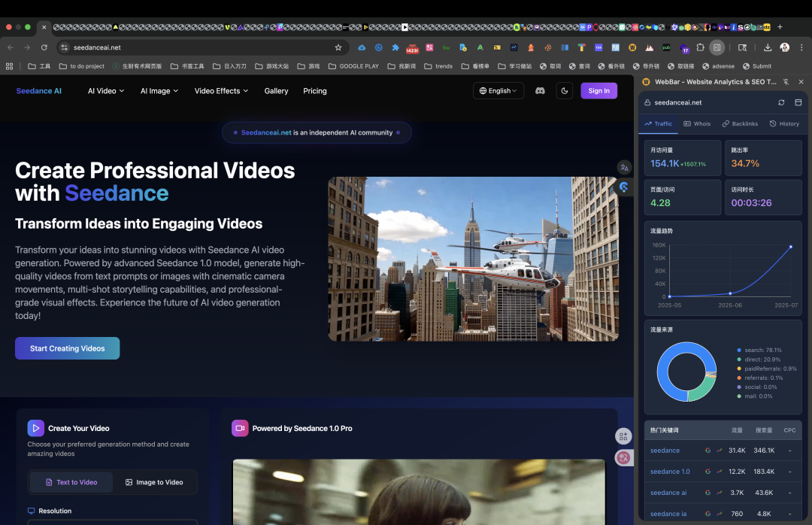The width and height of the screenshot is (812, 525).
Task: Switch to WebBar History tab
Action: click(784, 124)
